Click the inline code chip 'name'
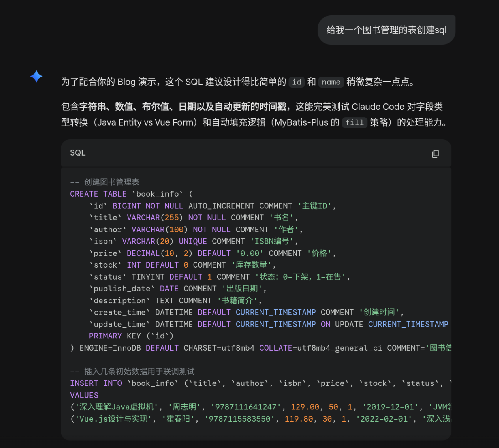Screen dimensions: 499x448 pyautogui.click(x=331, y=82)
